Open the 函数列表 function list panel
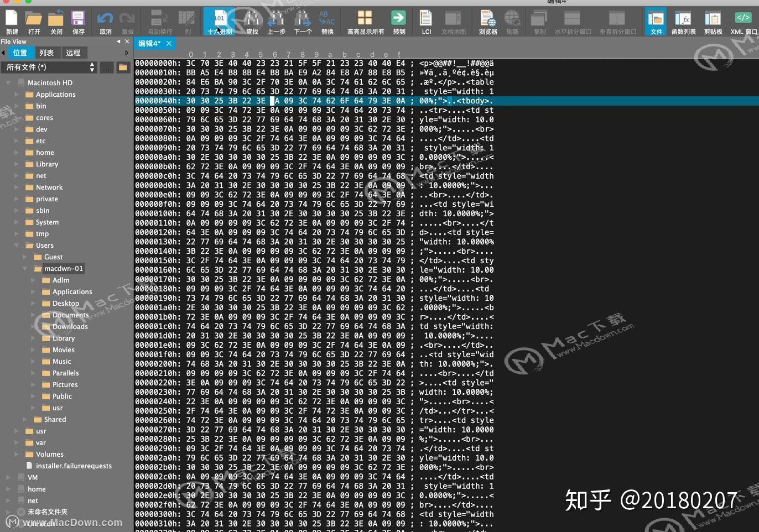 pos(684,22)
